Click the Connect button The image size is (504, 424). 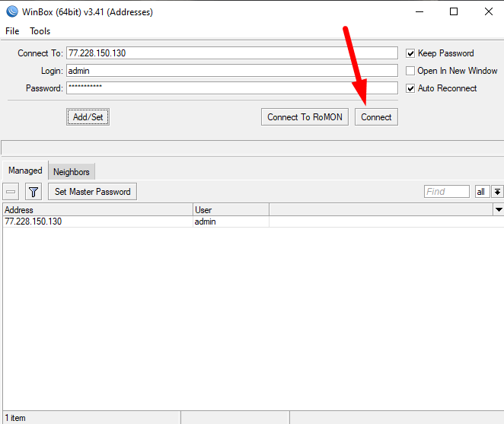376,117
